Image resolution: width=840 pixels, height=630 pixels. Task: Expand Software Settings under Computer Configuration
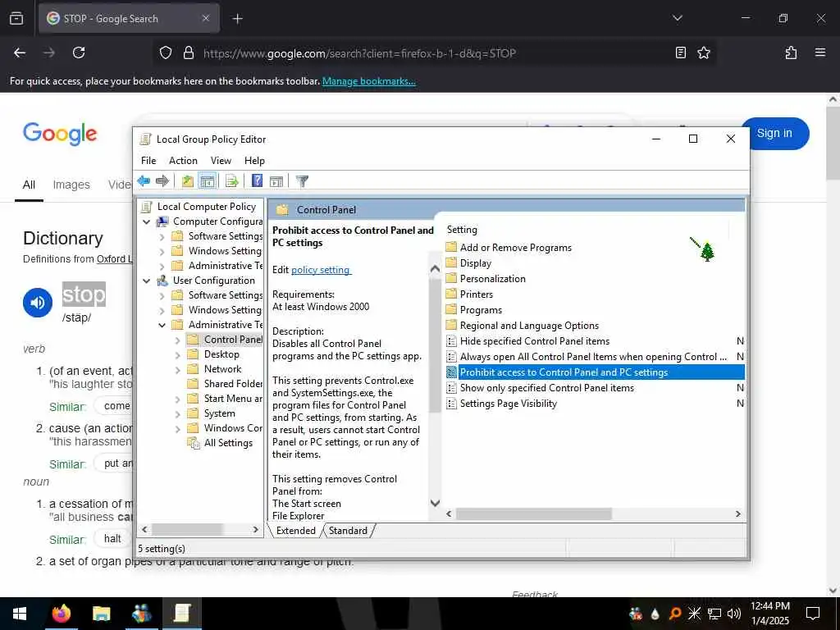pyautogui.click(x=162, y=236)
